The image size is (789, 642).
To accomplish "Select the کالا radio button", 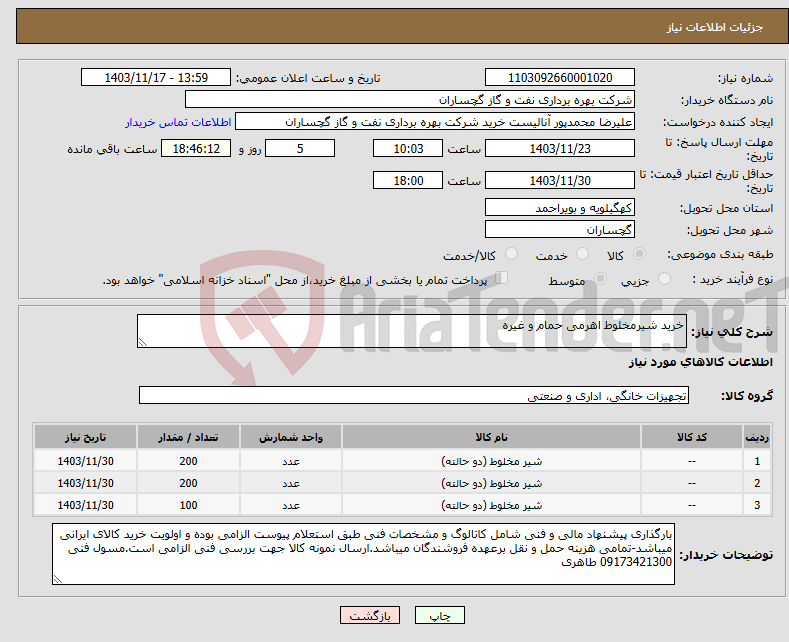I will 639,254.
